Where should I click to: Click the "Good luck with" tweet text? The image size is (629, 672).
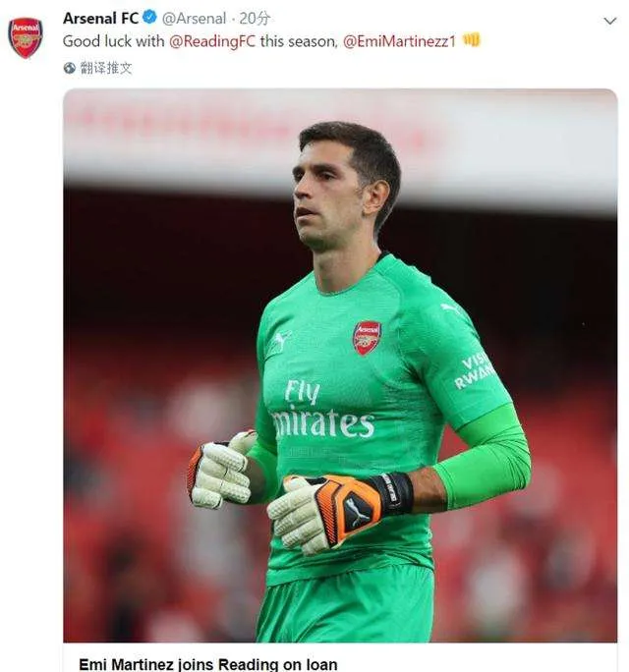pyautogui.click(x=101, y=41)
